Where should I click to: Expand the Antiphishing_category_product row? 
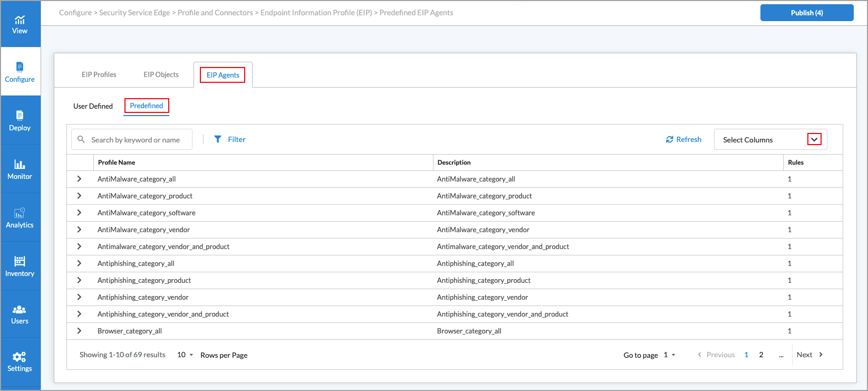[x=79, y=280]
